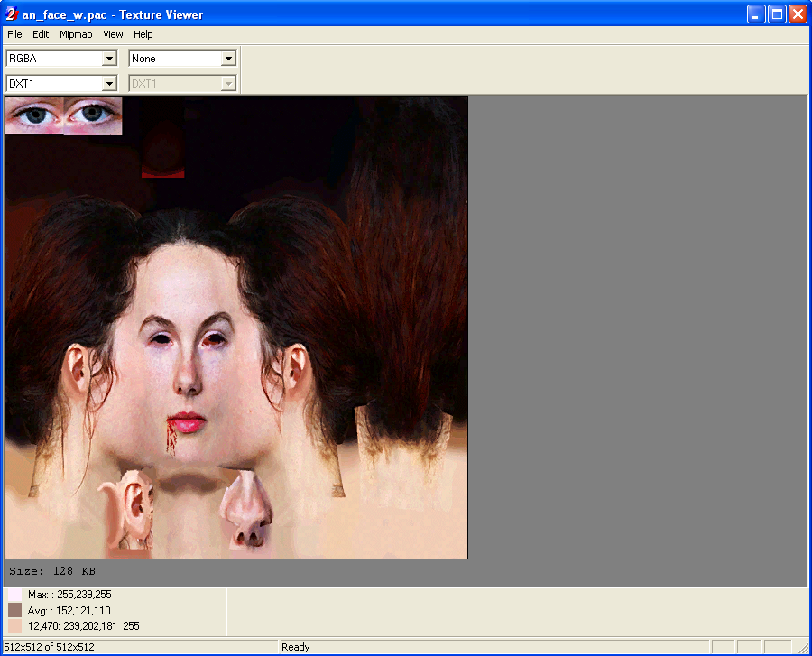Click the Max color swatch

click(14, 596)
